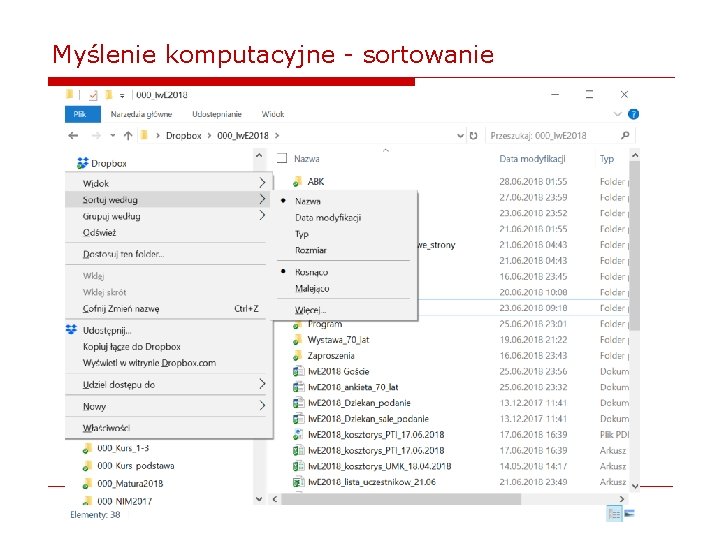The image size is (720, 540).
Task: Toggle the select-all checkbox beside Nazwa
Action: pos(281,158)
